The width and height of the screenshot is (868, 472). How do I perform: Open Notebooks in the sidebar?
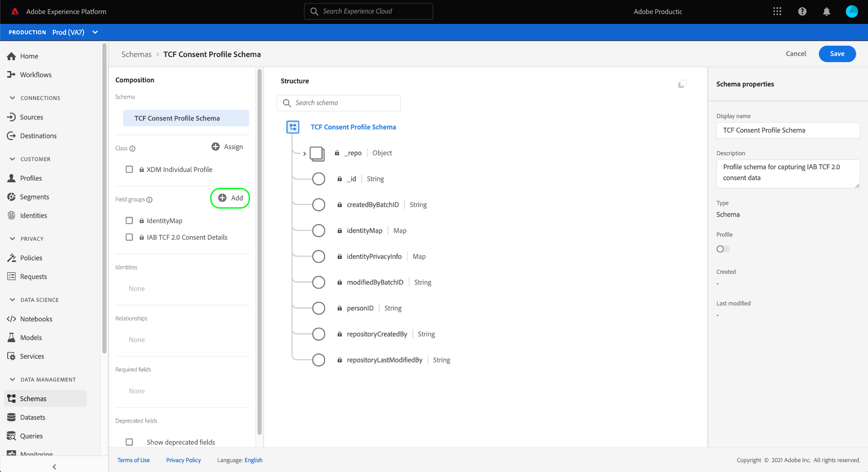[x=36, y=319]
